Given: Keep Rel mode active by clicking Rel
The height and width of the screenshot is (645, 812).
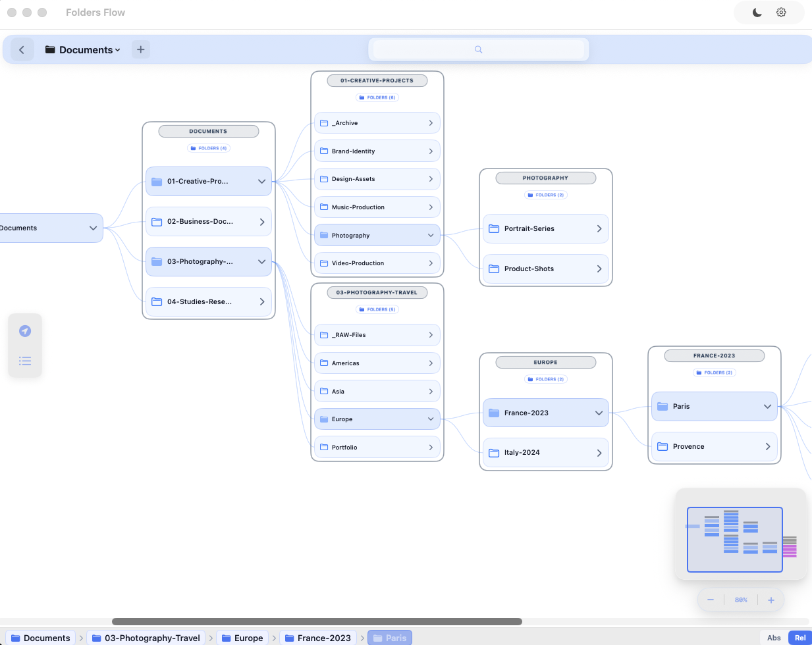Looking at the screenshot, I should [800, 638].
